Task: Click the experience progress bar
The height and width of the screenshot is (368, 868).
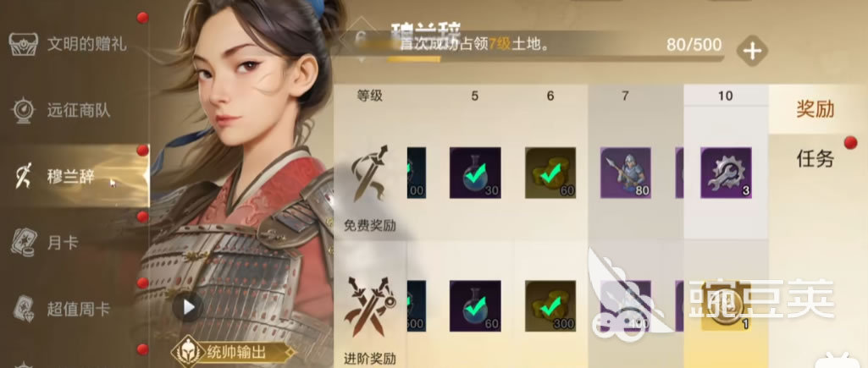Action: 556,58
